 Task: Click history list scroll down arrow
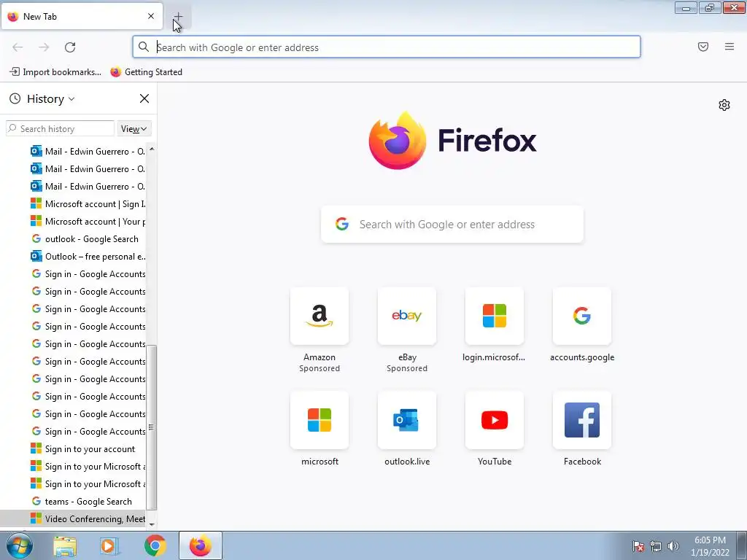coord(152,524)
